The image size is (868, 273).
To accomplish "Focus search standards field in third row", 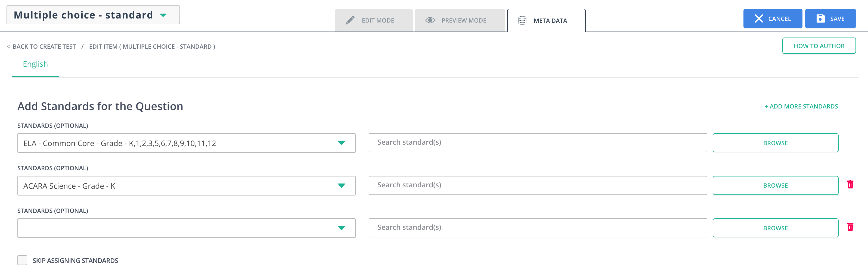I will 538,228.
